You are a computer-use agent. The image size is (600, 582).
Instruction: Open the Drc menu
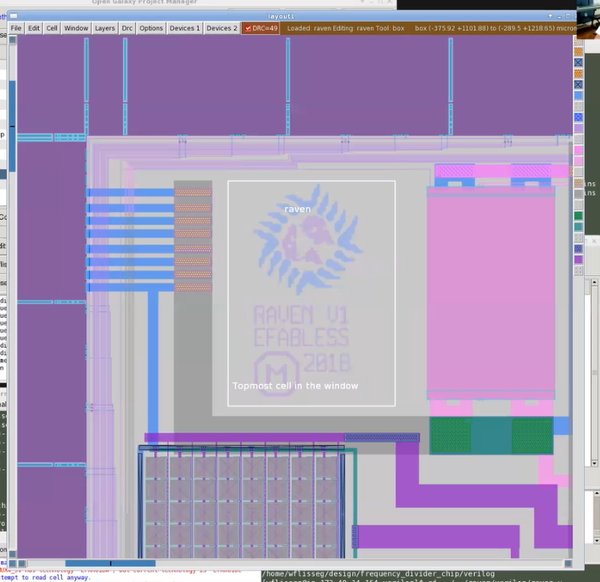[127, 28]
